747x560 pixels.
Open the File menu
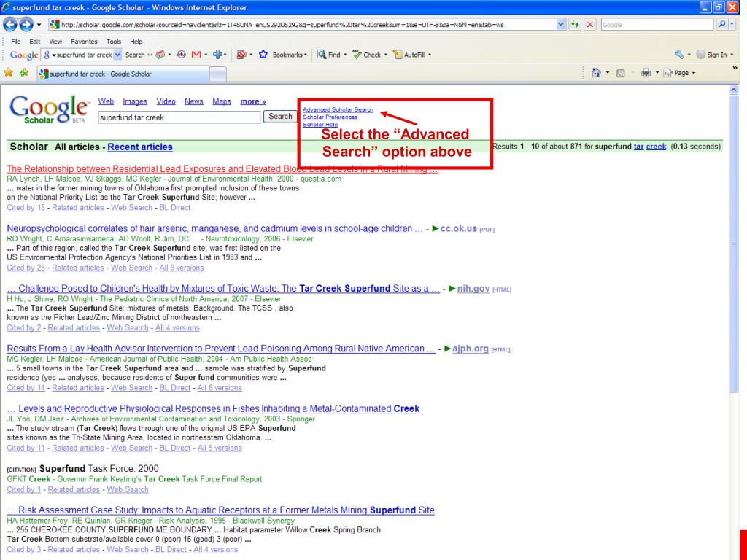[x=16, y=42]
